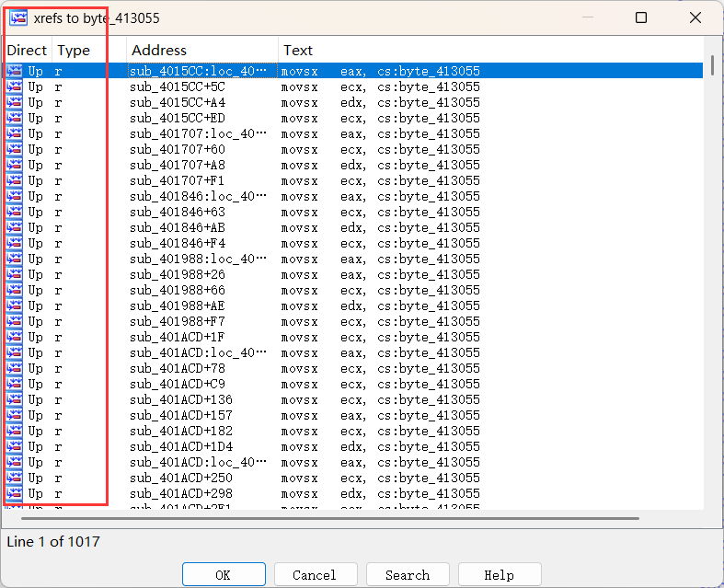Click the xrefs dialog title bar icon

coord(17,17)
